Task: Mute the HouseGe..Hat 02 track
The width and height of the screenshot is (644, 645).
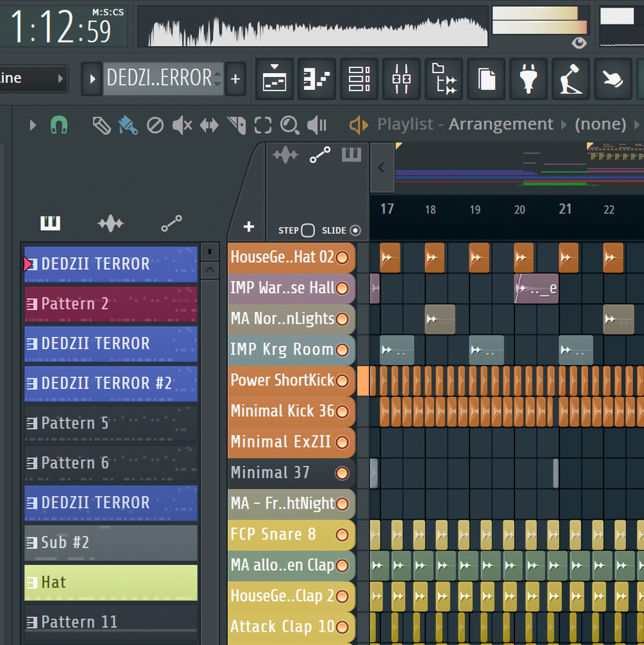Action: click(x=342, y=257)
